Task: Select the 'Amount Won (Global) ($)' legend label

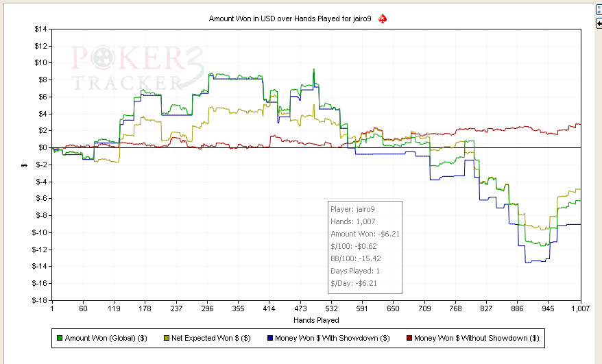Action: pos(106,338)
